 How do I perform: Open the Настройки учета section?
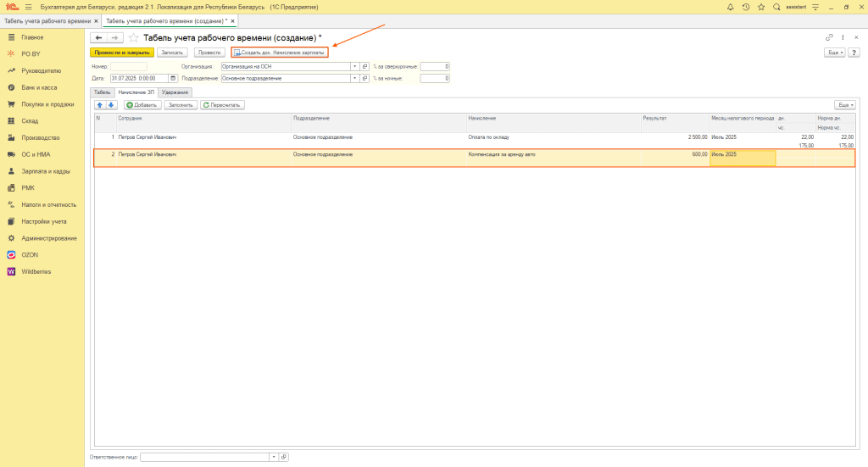tap(42, 221)
